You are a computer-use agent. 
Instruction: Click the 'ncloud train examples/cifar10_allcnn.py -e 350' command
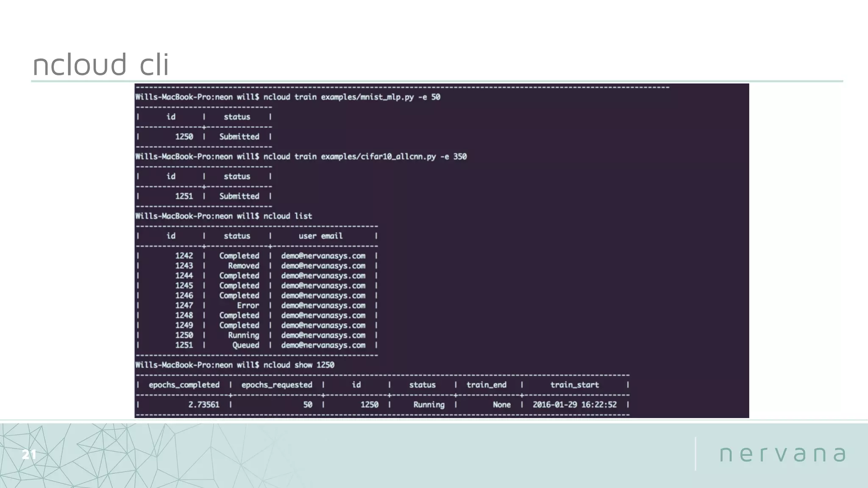(365, 157)
